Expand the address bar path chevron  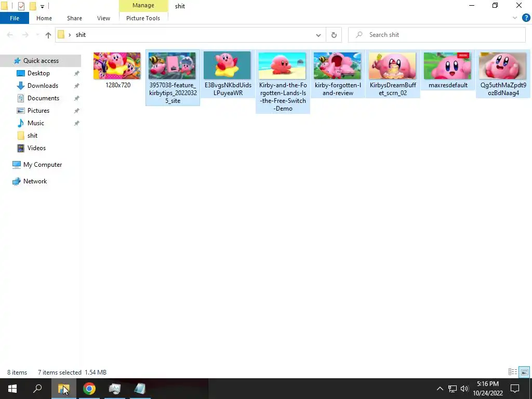coord(70,35)
